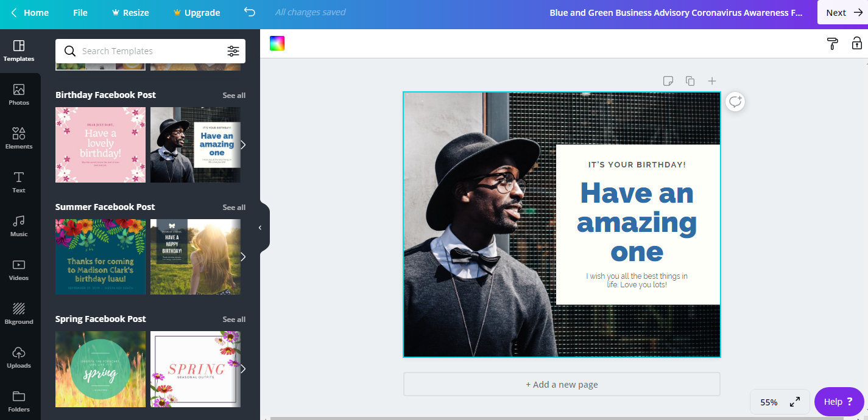
Task: Click the plus icon above the canvas
Action: (712, 81)
